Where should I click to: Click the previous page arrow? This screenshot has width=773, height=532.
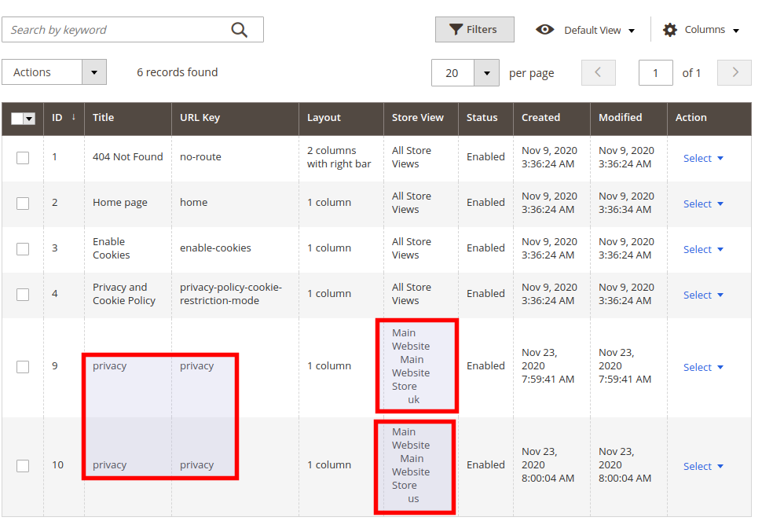[598, 72]
